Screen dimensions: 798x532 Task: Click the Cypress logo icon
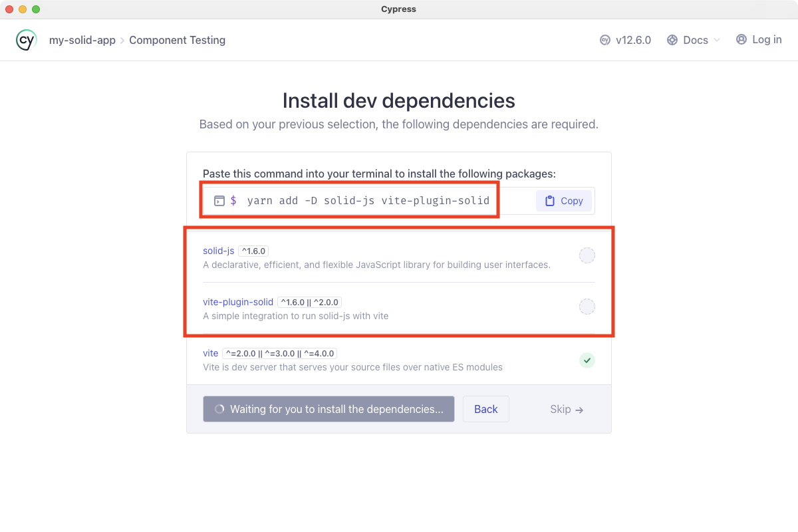25,40
